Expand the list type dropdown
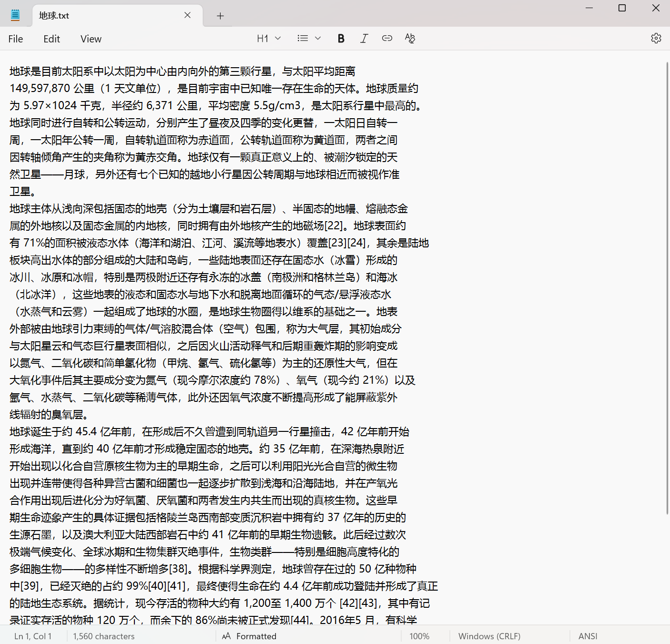 click(317, 38)
